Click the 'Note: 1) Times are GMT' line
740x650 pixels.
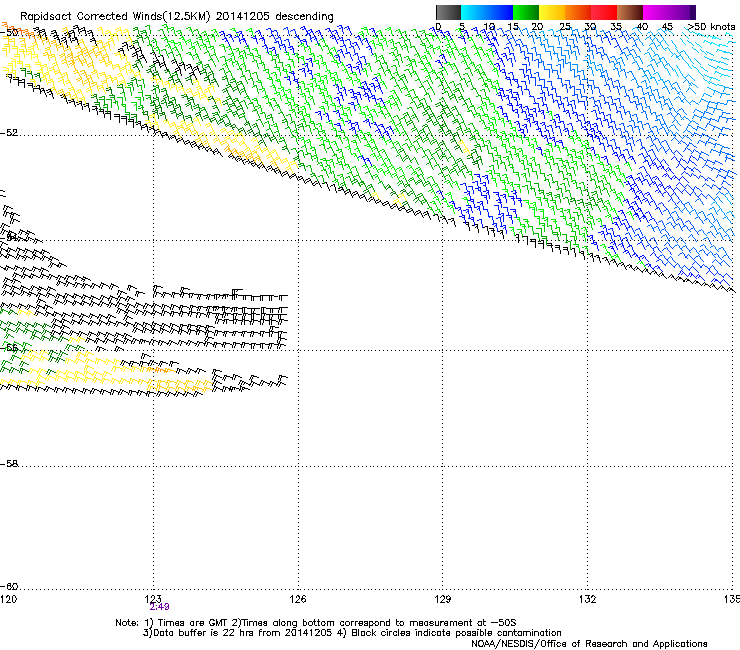coord(316,623)
